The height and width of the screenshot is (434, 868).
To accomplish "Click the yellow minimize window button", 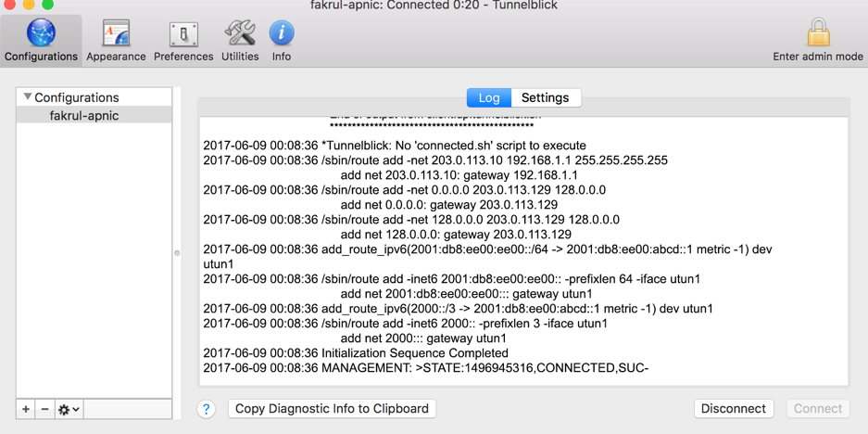I will (x=28, y=4).
